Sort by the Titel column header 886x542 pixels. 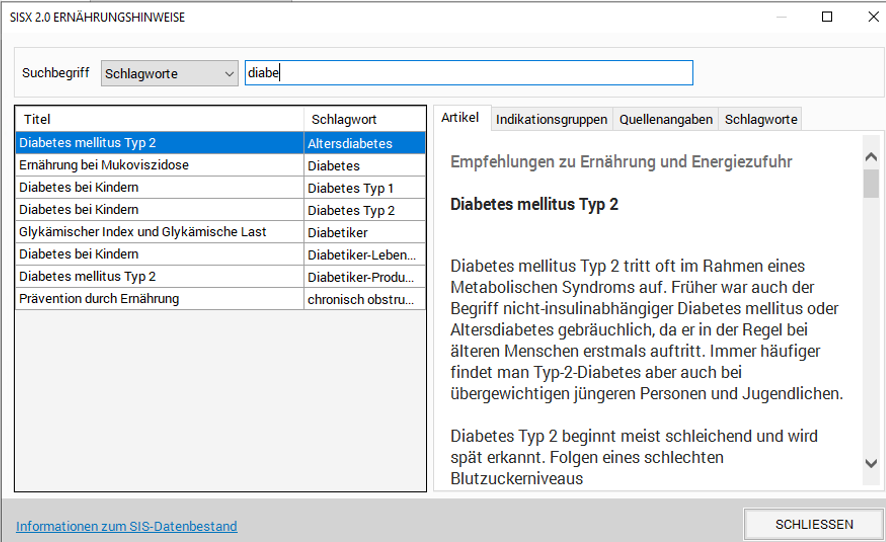click(x=160, y=119)
